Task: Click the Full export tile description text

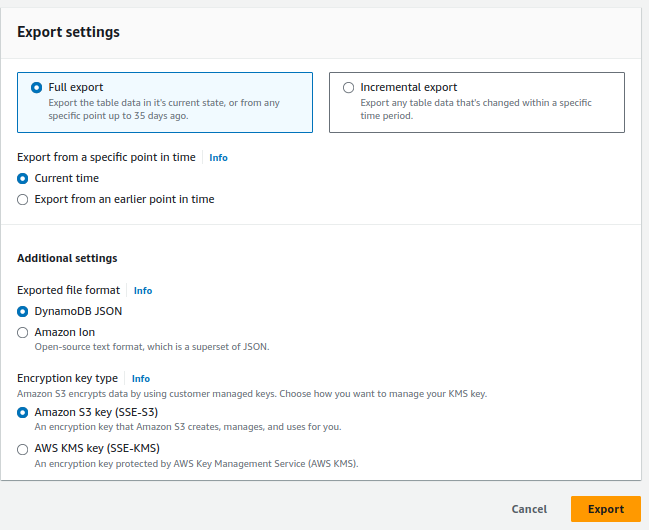Action: point(164,109)
